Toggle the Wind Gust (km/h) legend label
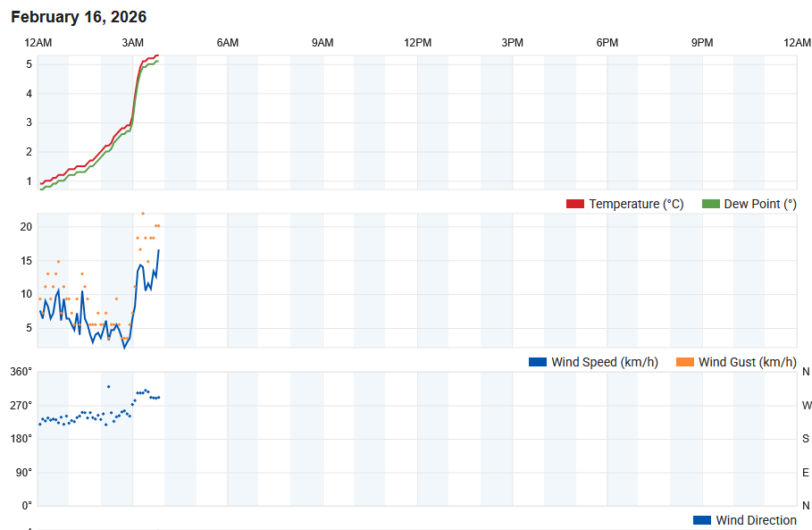Viewport: 812px width, 530px height. (x=748, y=362)
